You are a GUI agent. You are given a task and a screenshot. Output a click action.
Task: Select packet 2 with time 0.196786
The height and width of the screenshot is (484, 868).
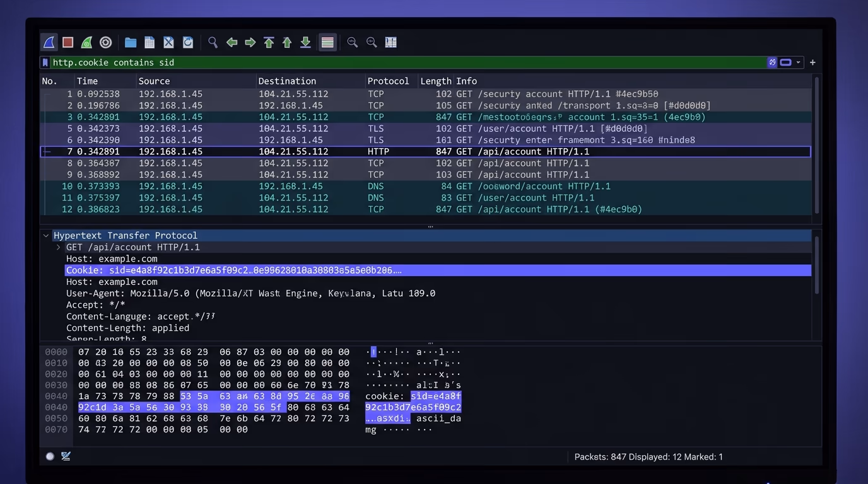(426, 105)
